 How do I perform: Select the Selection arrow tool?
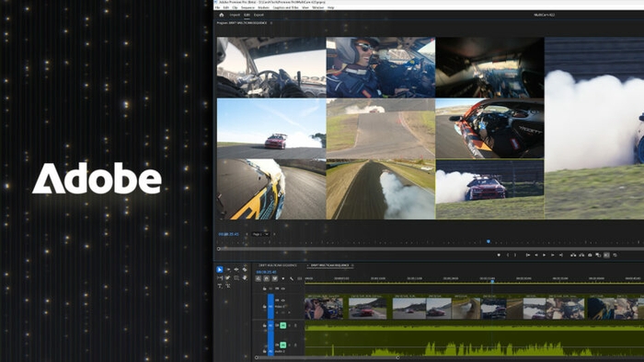tap(220, 270)
